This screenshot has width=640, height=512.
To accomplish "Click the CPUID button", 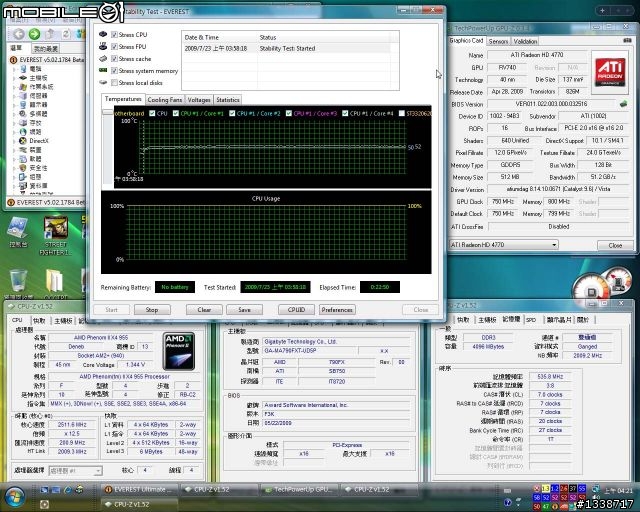I will click(296, 310).
